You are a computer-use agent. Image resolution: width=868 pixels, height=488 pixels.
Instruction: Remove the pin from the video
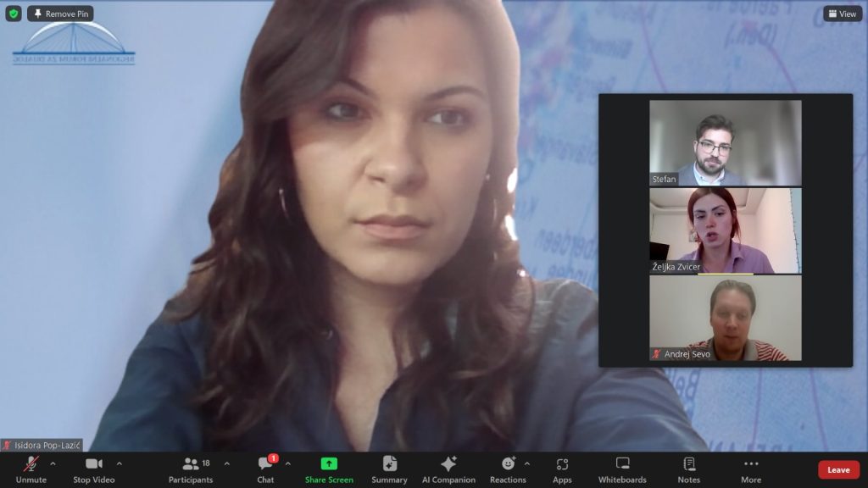(60, 14)
